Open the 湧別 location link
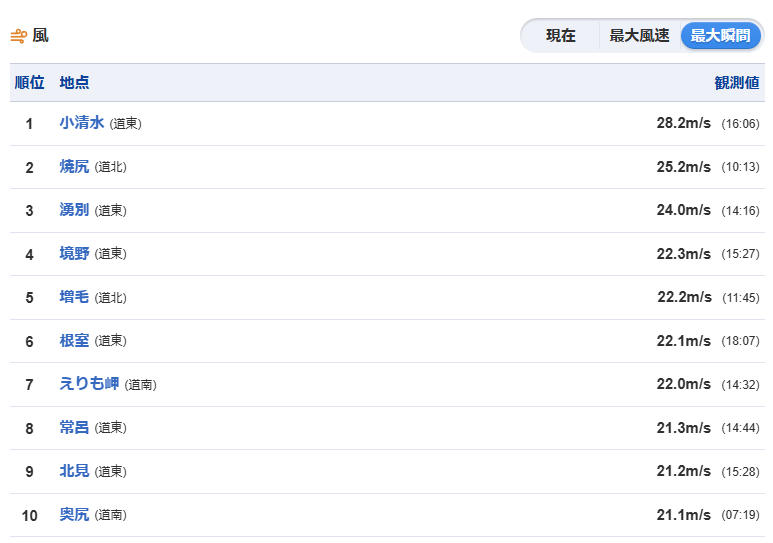Image resolution: width=773 pixels, height=543 pixels. 74,210
